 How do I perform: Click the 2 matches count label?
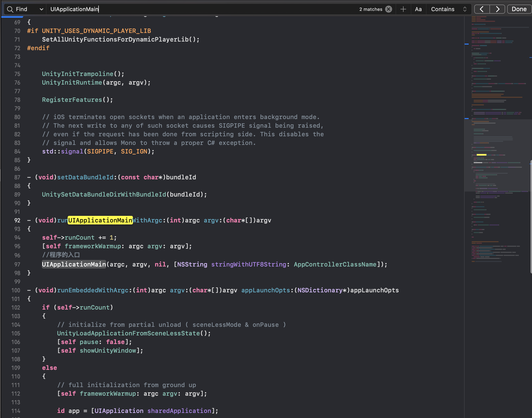371,9
